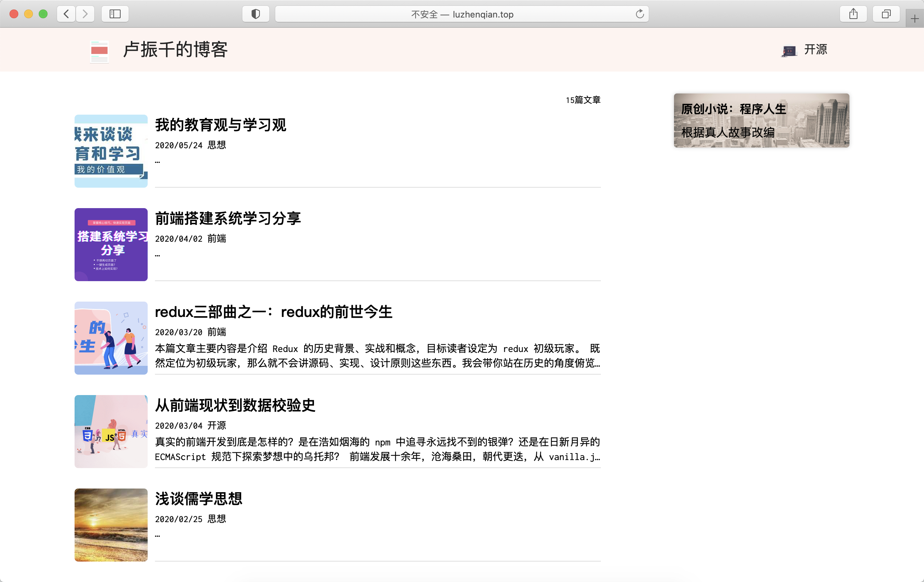Reload the current page
The width and height of the screenshot is (924, 582).
[639, 14]
